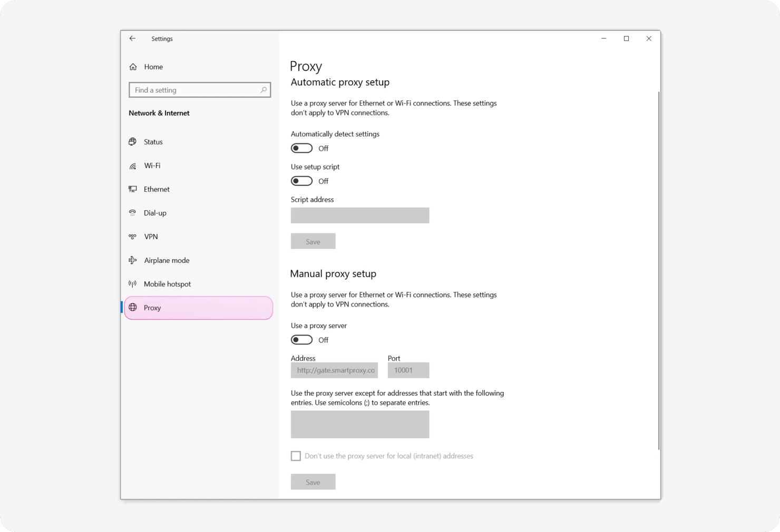Click the Airplane mode plane icon

[x=133, y=260]
